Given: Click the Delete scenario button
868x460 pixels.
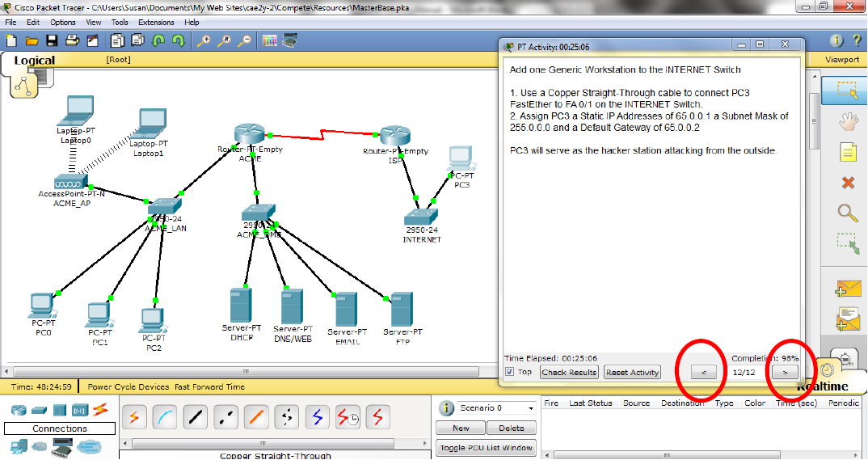Looking at the screenshot, I should click(x=511, y=428).
